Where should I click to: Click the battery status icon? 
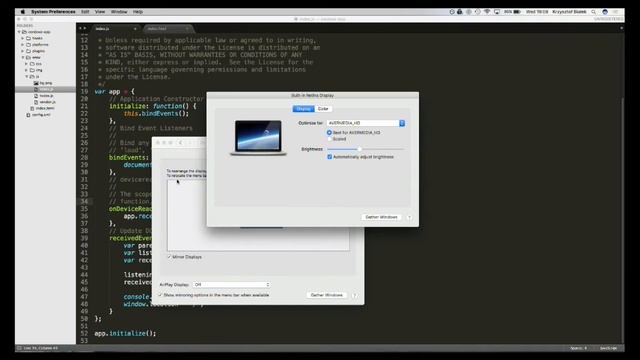(517, 12)
